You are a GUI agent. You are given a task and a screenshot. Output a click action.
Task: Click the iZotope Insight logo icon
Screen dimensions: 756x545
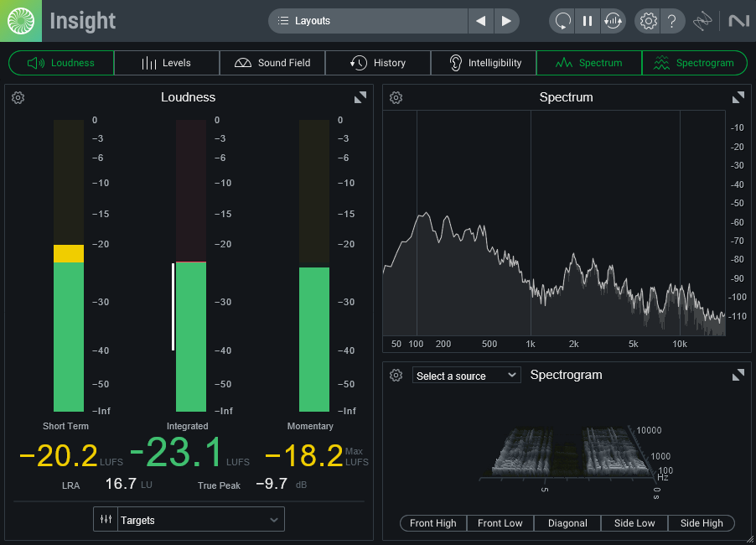tap(21, 21)
